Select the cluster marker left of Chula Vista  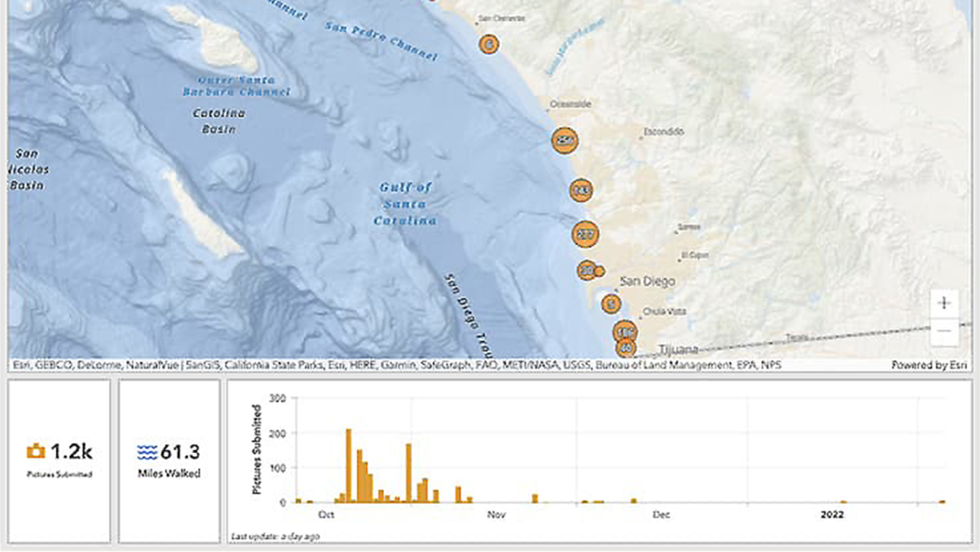tap(611, 304)
